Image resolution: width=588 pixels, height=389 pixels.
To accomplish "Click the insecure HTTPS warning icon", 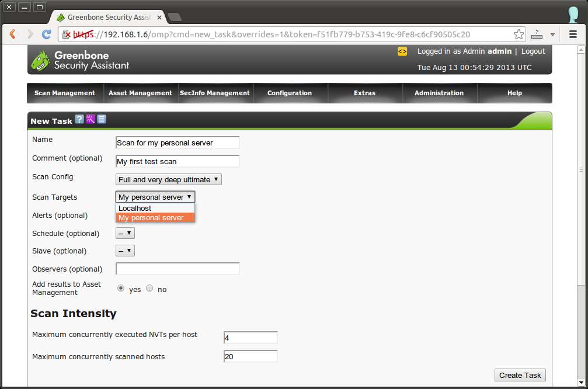I will point(67,34).
